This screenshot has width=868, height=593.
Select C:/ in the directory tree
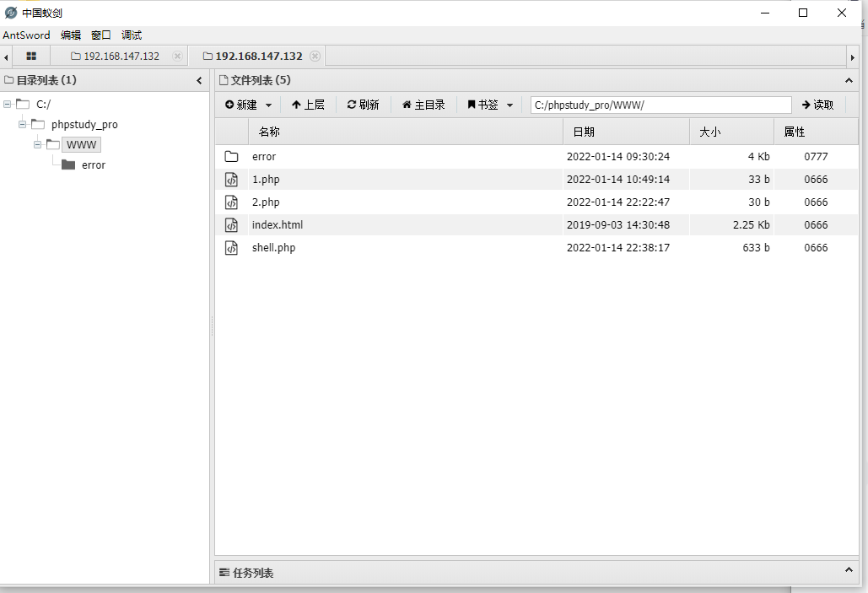43,104
